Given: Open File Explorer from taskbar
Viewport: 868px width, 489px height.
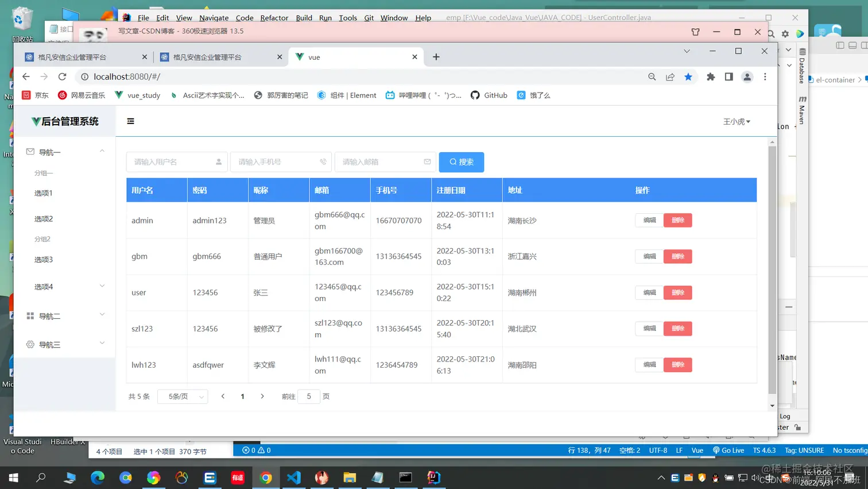Looking at the screenshot, I should point(349,478).
